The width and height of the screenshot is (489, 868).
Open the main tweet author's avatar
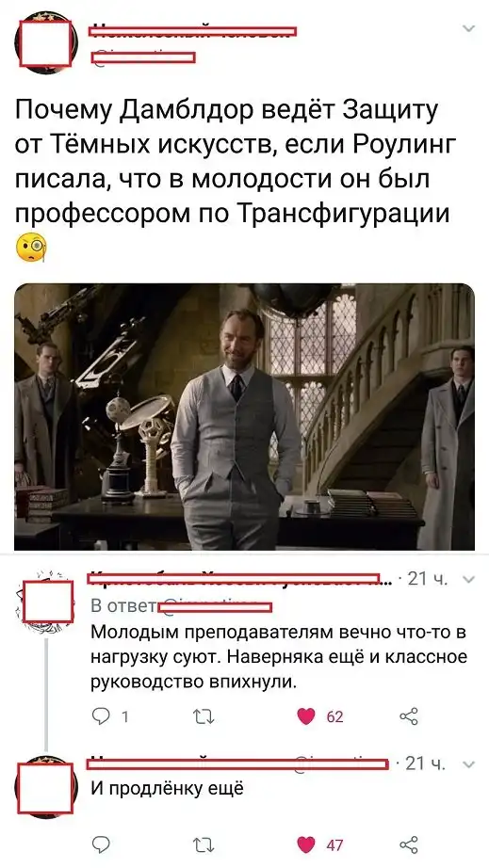coord(46,43)
